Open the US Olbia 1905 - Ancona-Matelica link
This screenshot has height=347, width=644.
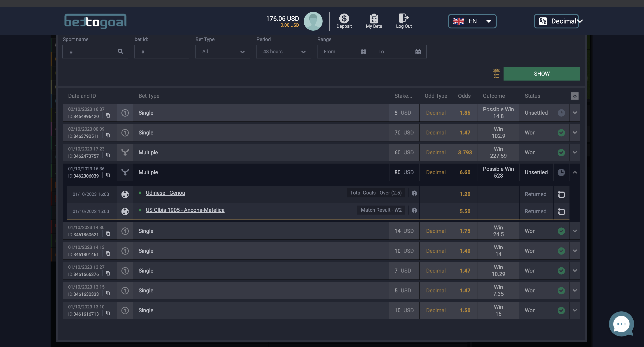pyautogui.click(x=185, y=210)
